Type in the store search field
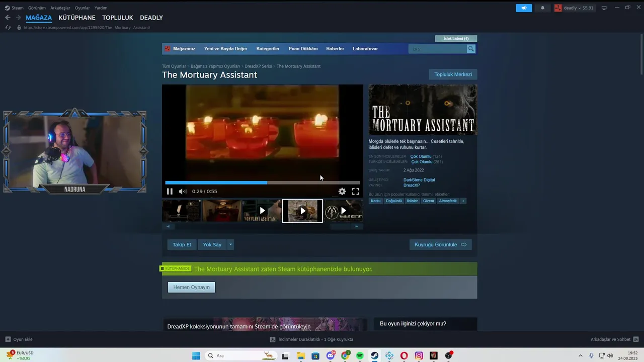 click(x=438, y=49)
